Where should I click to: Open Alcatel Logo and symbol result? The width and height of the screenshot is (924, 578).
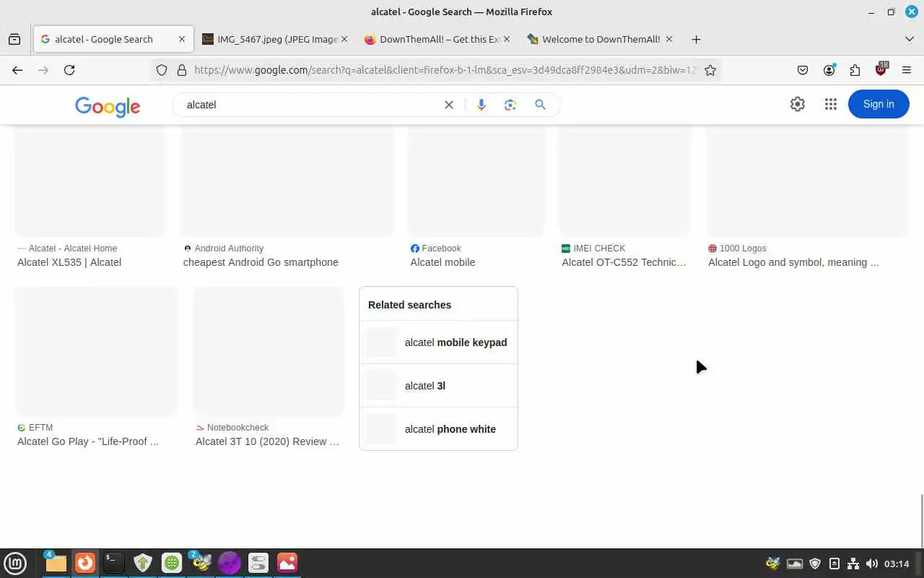pyautogui.click(x=793, y=262)
